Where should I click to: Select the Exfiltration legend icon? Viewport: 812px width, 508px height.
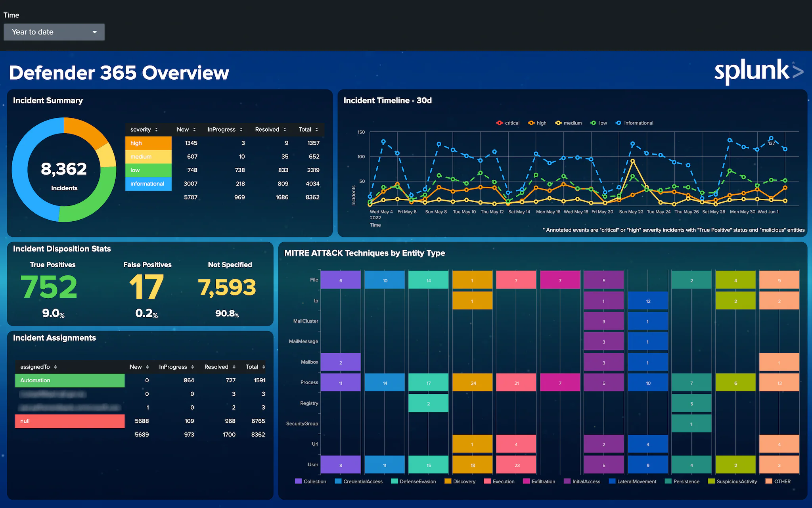[527, 481]
